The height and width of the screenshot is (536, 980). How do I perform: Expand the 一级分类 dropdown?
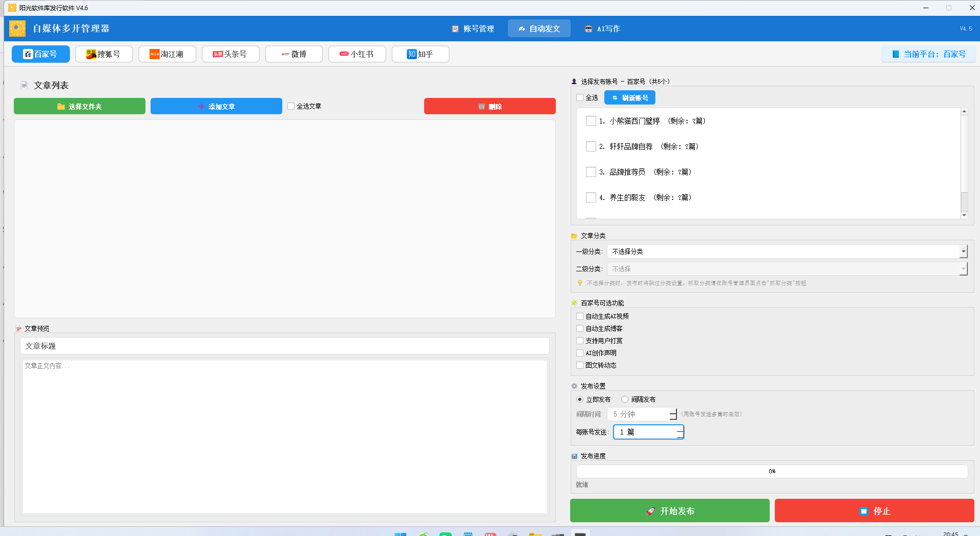click(x=963, y=251)
